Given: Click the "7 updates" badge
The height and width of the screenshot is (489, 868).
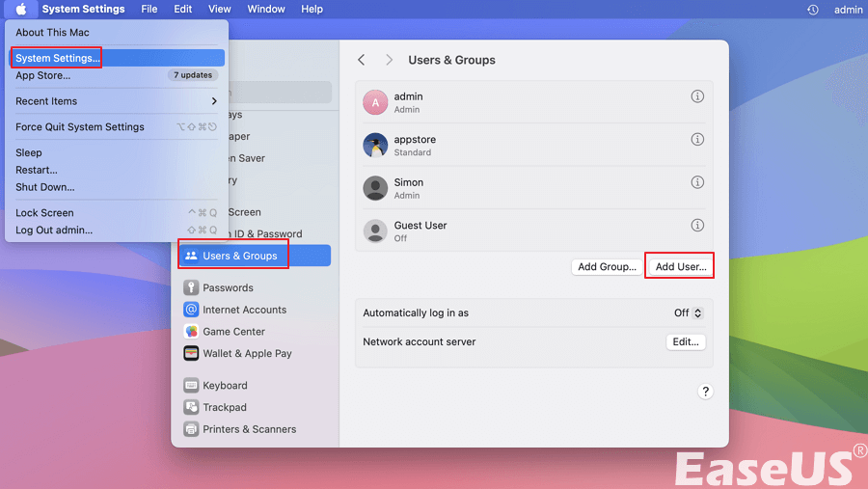Looking at the screenshot, I should pos(193,75).
